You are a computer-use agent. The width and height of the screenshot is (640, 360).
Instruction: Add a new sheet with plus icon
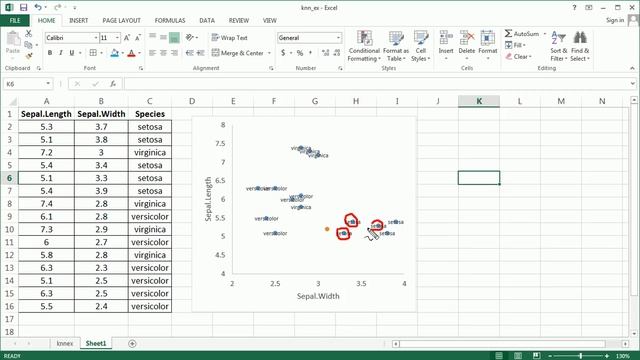(132, 344)
